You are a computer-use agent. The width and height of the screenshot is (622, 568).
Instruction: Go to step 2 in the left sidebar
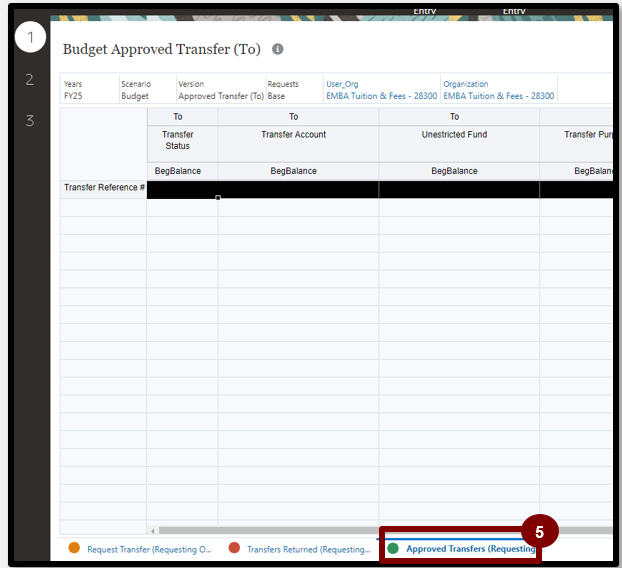coord(30,80)
